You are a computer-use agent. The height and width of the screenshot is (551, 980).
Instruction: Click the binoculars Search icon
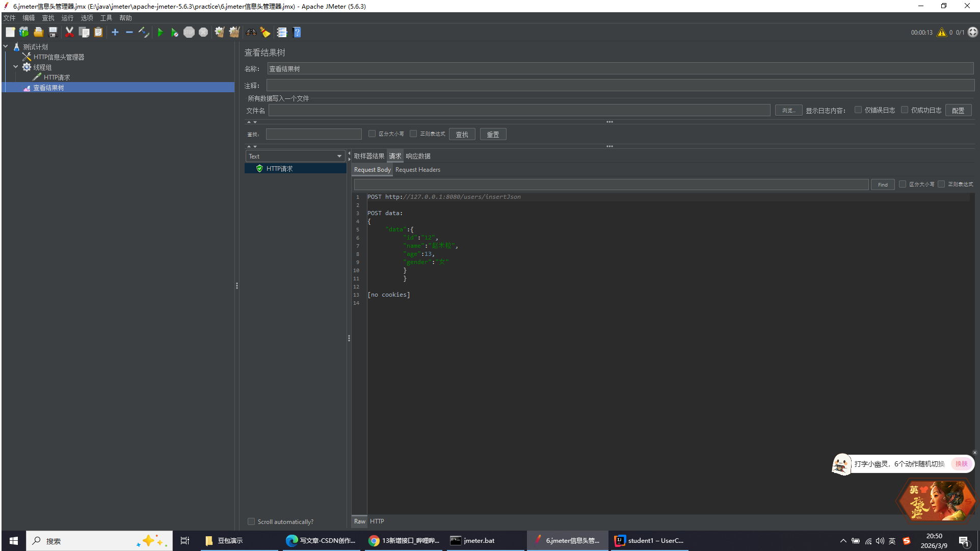pyautogui.click(x=251, y=32)
